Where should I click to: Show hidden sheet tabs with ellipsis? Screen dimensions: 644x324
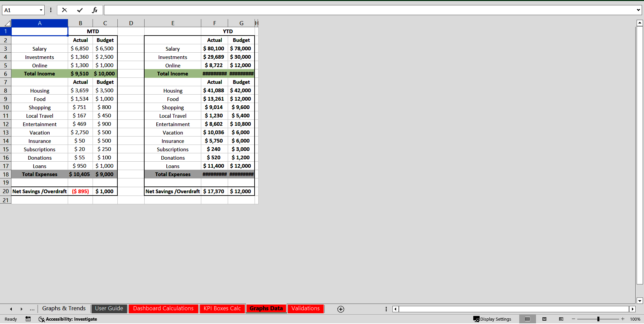point(32,309)
